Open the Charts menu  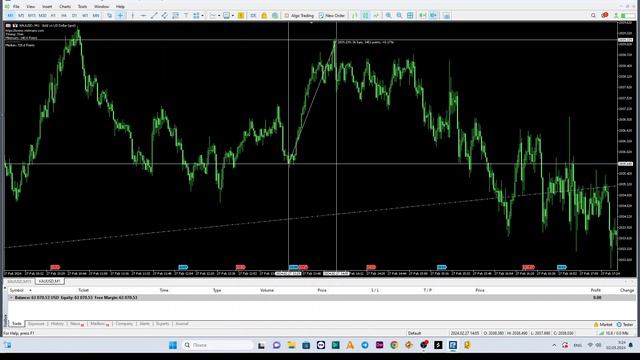(x=64, y=7)
